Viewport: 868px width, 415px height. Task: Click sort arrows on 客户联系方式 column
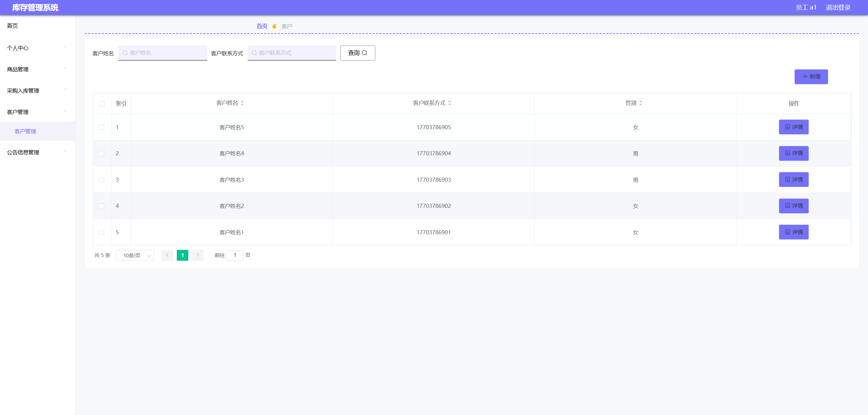click(x=450, y=103)
